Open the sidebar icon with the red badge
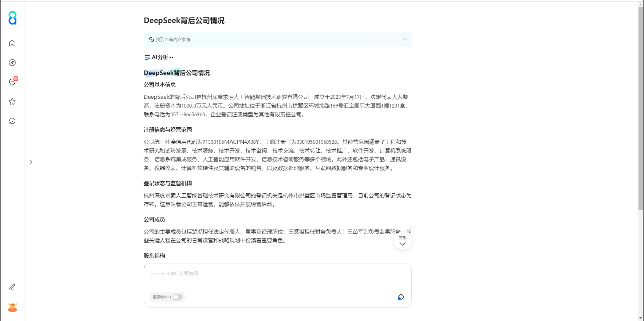This screenshot has width=644, height=321. pyautogui.click(x=13, y=81)
